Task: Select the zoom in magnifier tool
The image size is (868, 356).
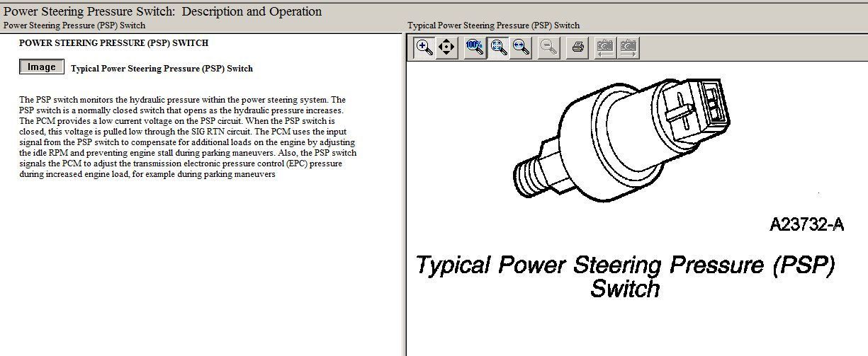Action: [424, 47]
